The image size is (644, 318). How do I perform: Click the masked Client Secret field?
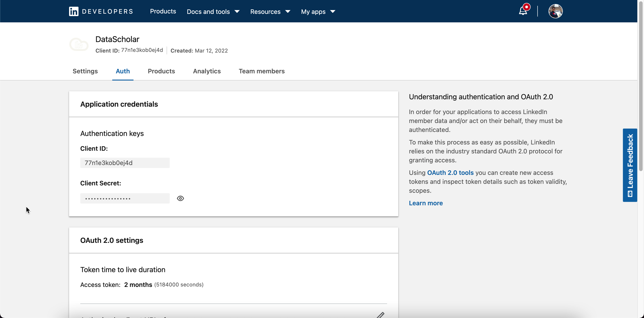click(125, 198)
